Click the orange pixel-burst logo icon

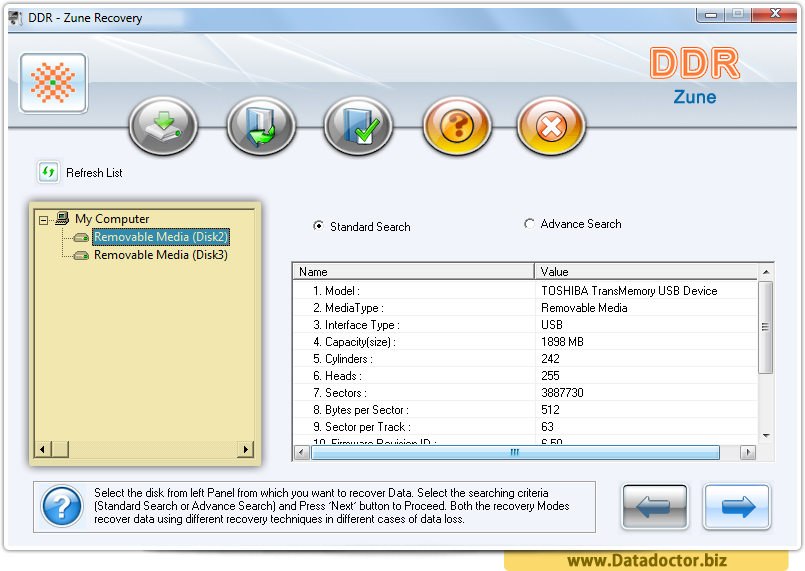53,83
